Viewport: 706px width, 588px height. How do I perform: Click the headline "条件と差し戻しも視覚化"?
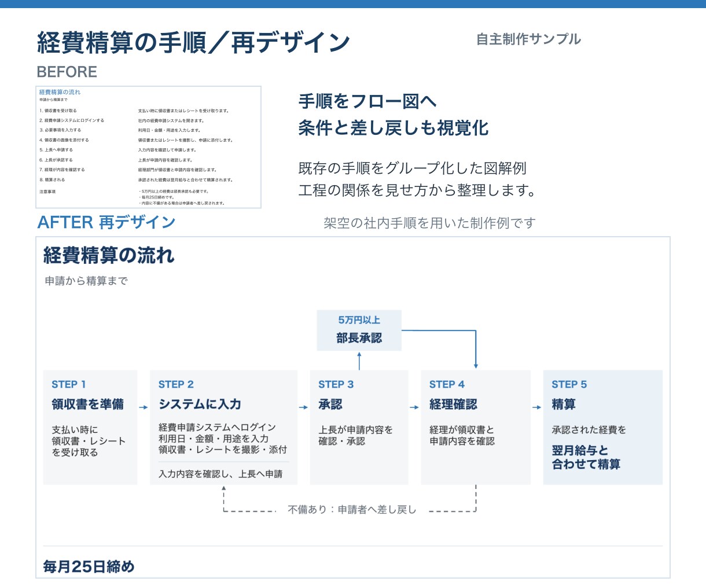tap(394, 128)
